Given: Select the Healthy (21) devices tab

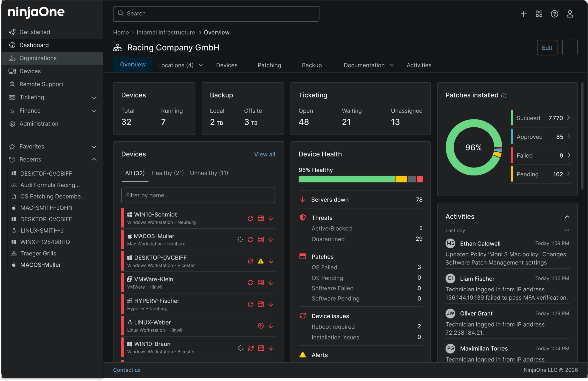Looking at the screenshot, I should [x=167, y=173].
